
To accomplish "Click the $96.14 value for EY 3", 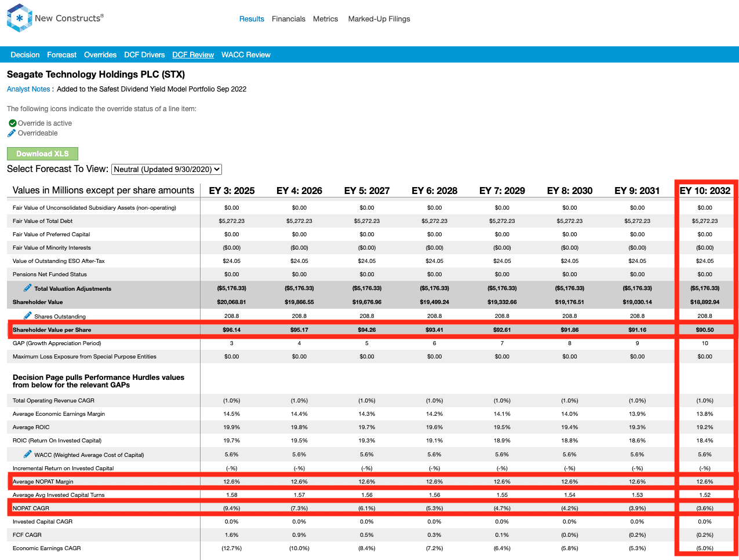I will pos(232,330).
